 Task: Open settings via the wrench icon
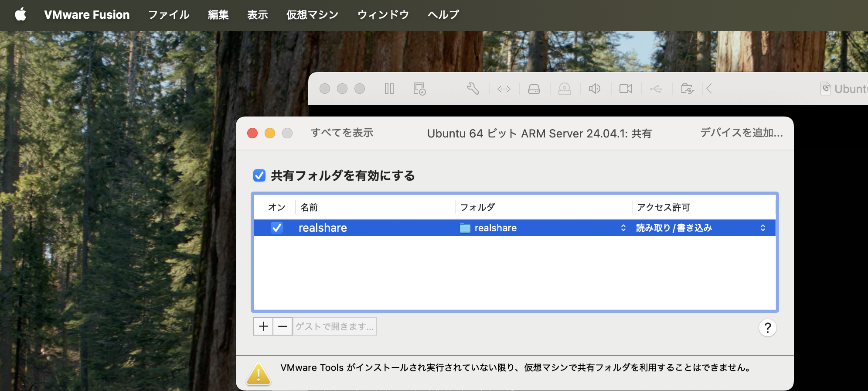tap(473, 89)
